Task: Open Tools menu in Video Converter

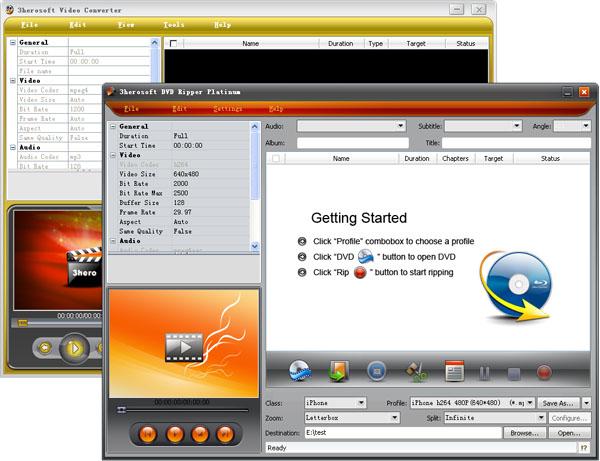Action: 174,25
